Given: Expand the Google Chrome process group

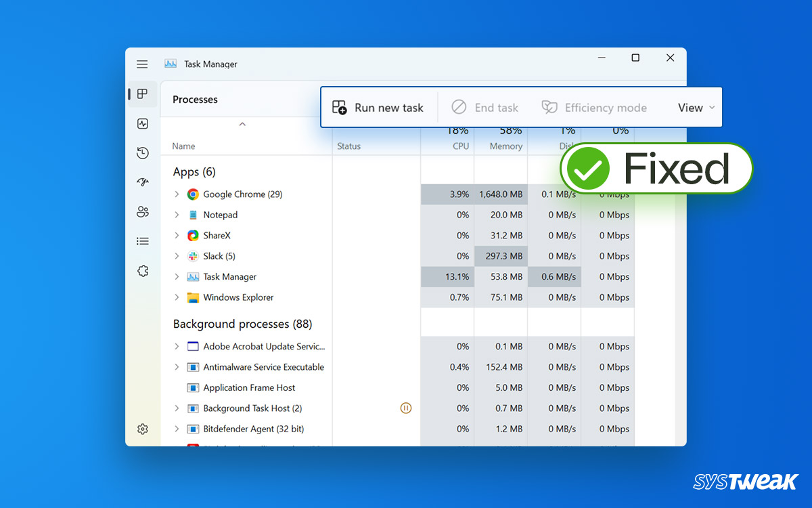Looking at the screenshot, I should click(x=177, y=194).
